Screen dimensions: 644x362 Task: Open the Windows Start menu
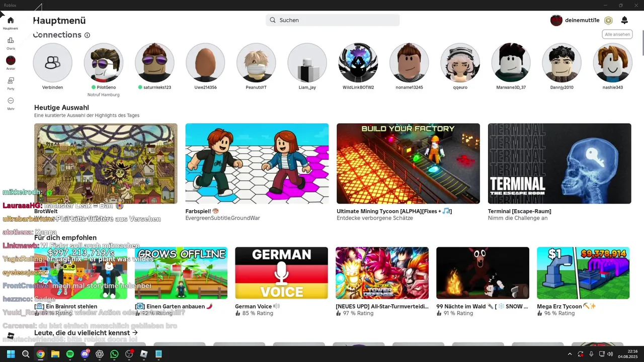[11, 354]
